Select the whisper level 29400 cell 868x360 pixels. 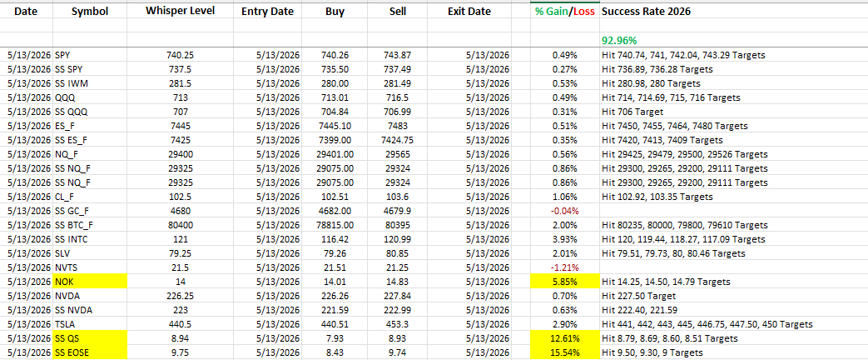(x=180, y=154)
